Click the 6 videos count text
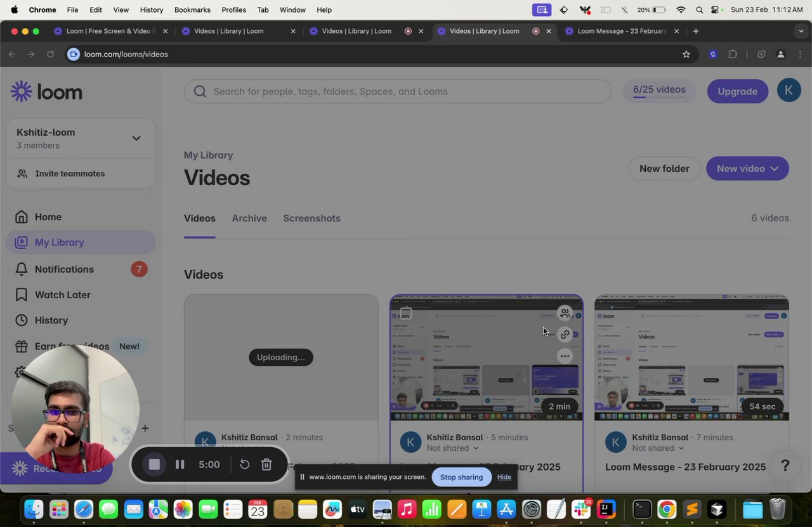The width and height of the screenshot is (812, 527). (x=770, y=218)
